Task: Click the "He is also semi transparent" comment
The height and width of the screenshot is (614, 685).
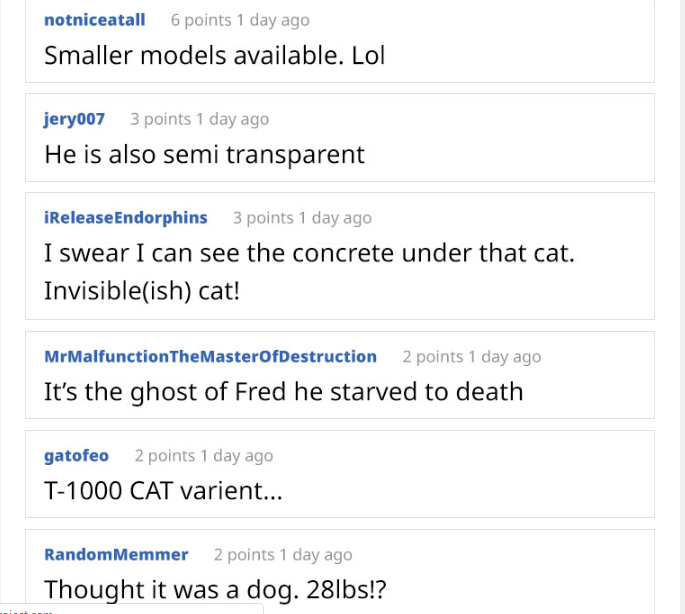Action: pos(205,154)
